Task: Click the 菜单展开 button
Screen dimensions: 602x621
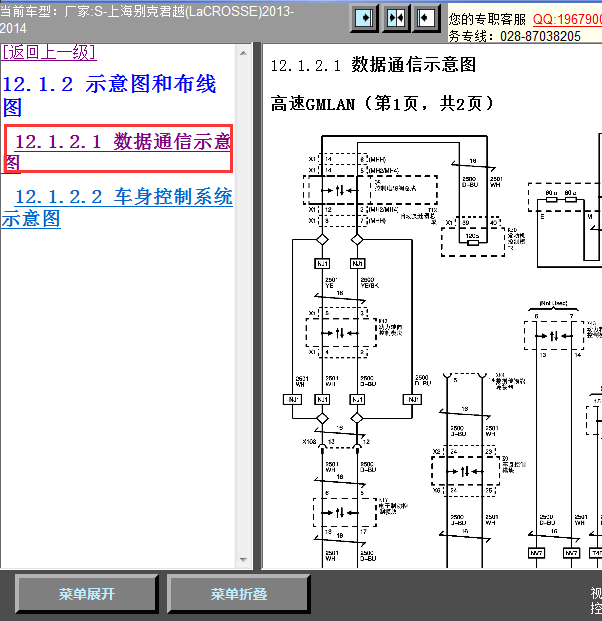Action: point(86,594)
